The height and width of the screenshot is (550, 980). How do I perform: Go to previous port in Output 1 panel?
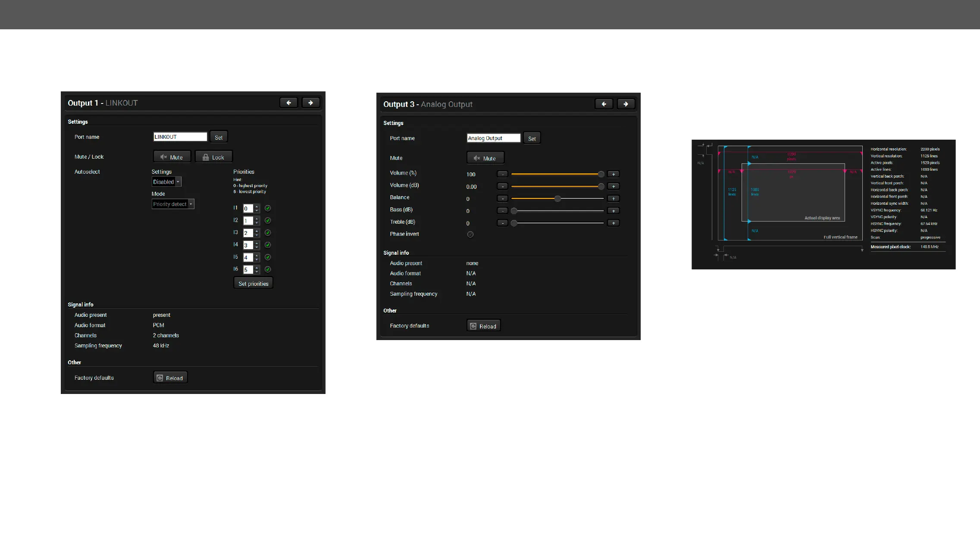288,103
